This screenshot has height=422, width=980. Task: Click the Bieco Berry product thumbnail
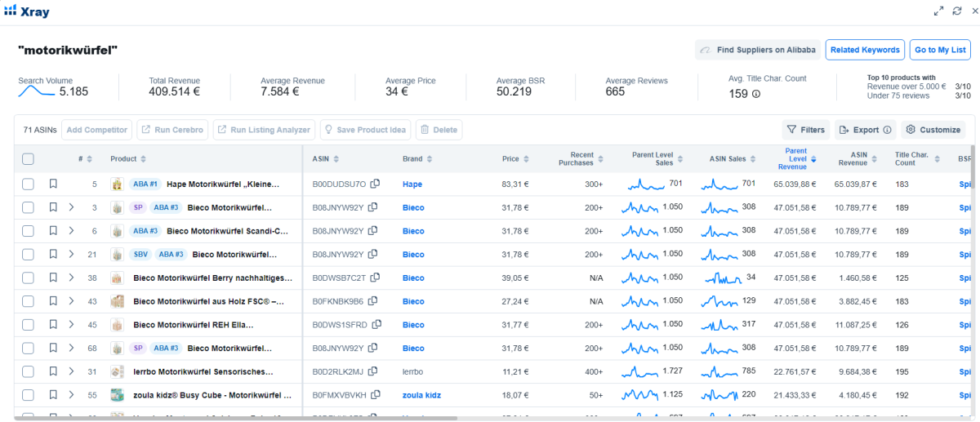117,278
